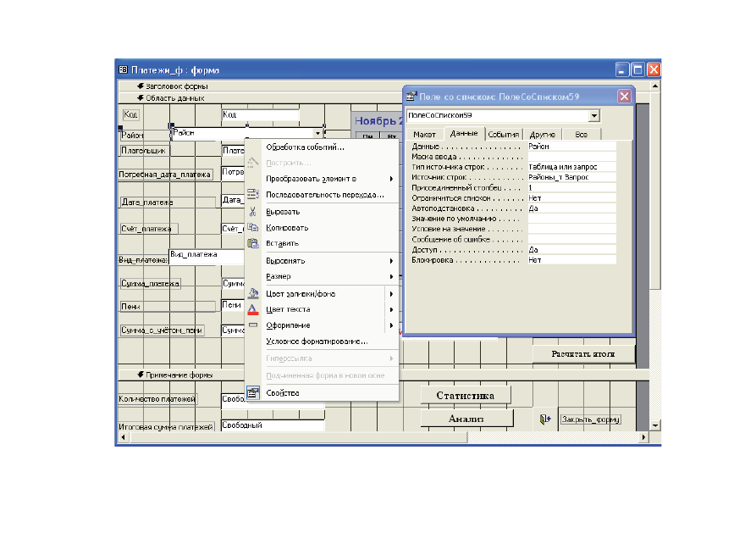Click the form icon in Платежи_ф title bar
This screenshot has width=756, height=533.
coord(124,70)
